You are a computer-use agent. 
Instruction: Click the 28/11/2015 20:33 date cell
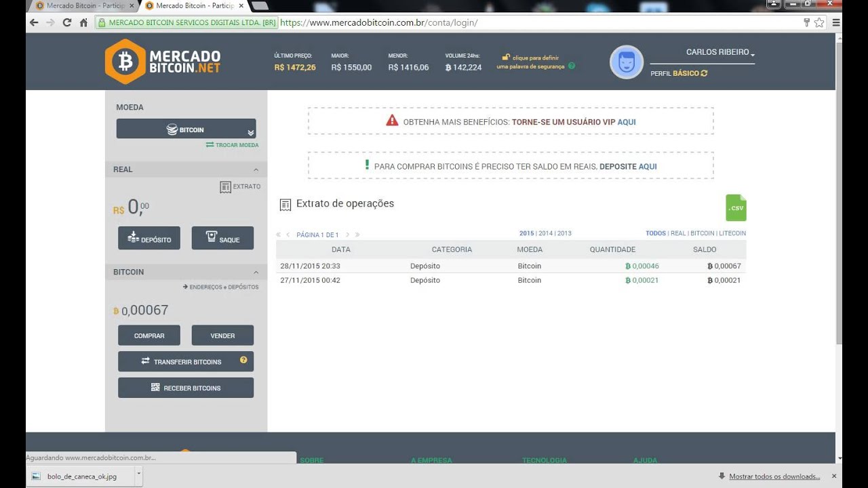[310, 266]
